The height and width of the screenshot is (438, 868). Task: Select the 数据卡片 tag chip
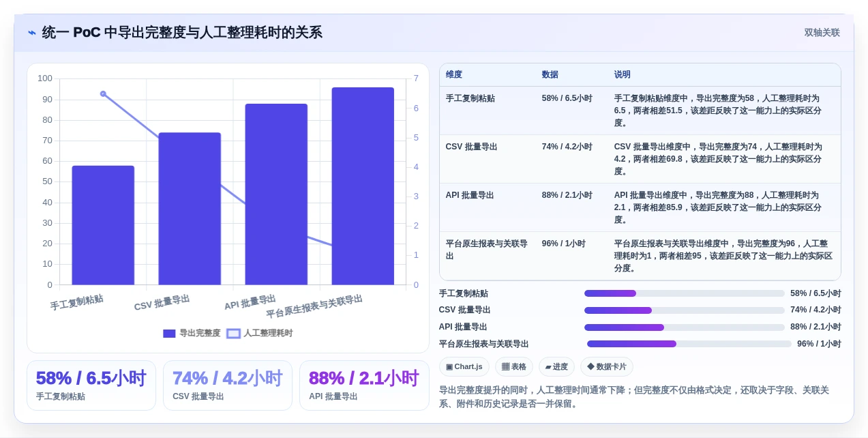click(606, 366)
